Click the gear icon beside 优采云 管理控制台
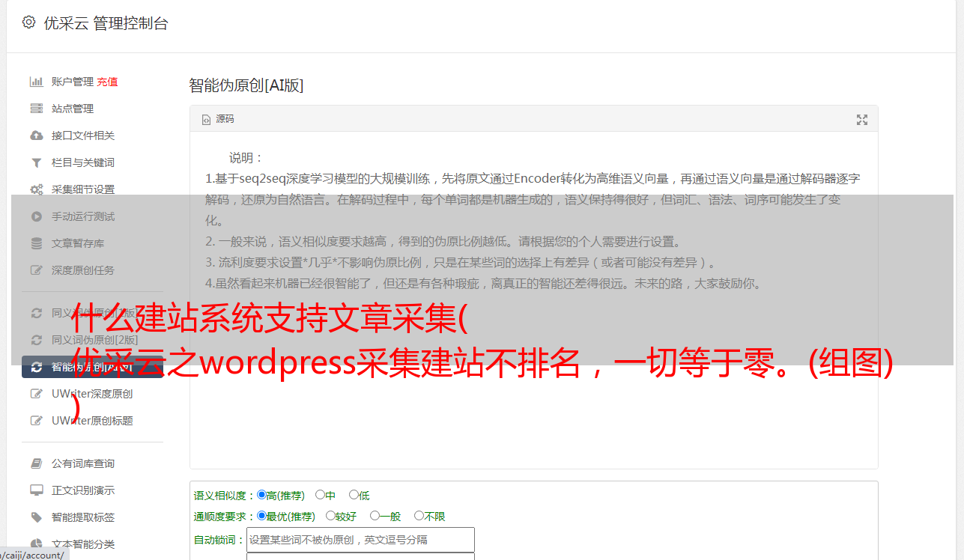 coord(28,22)
